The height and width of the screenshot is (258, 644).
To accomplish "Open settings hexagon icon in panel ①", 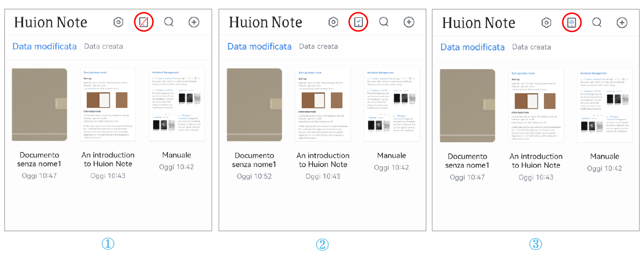I will [118, 22].
